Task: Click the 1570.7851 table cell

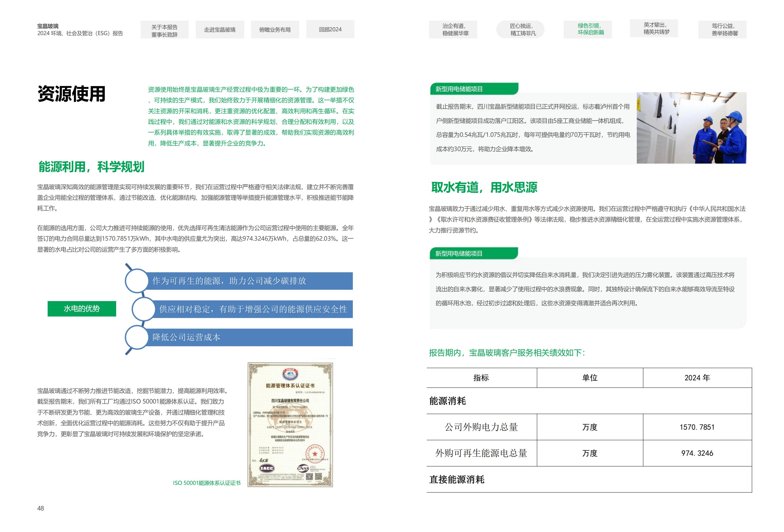Action: 697,427
